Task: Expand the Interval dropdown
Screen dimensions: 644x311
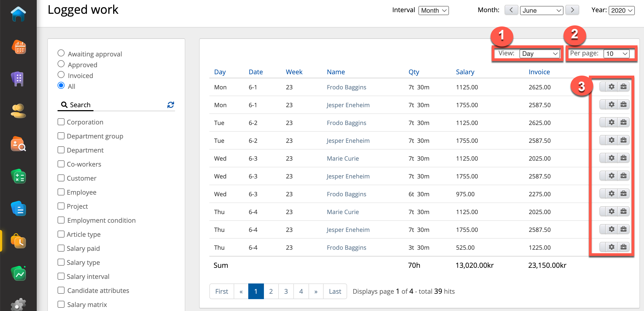Action: 433,11
